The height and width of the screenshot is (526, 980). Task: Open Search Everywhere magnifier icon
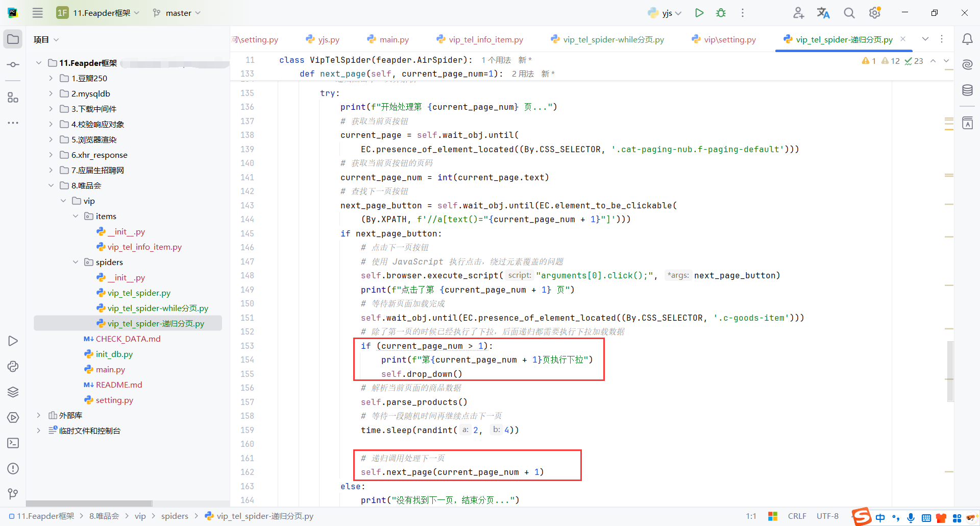849,13
